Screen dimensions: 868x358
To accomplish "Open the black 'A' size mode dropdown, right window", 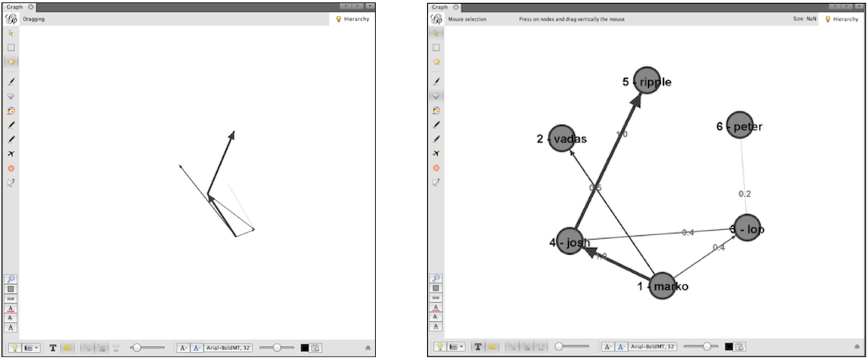I will (606, 347).
